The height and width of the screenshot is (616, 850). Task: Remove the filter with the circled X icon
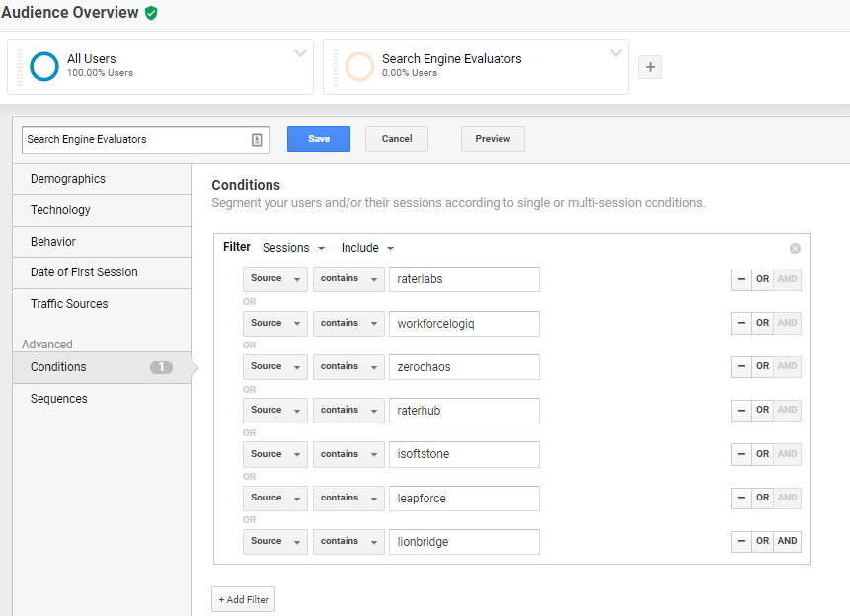click(795, 249)
